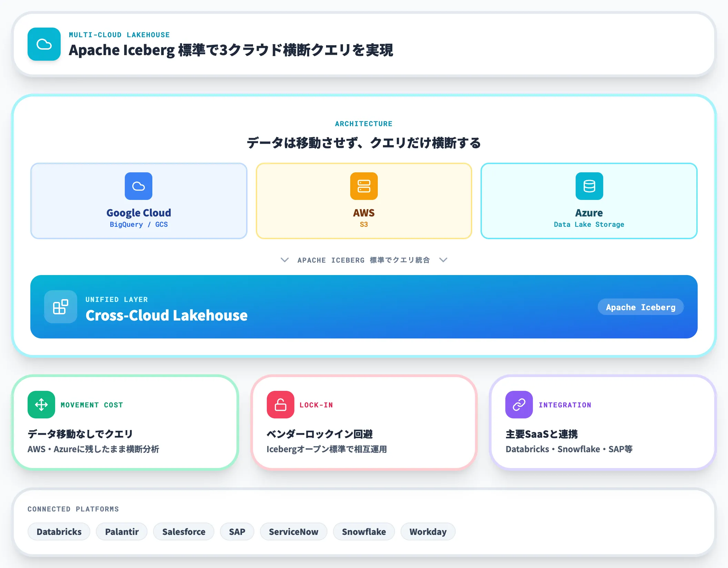Click the purple Integration link icon
728x568 pixels.
[519, 405]
